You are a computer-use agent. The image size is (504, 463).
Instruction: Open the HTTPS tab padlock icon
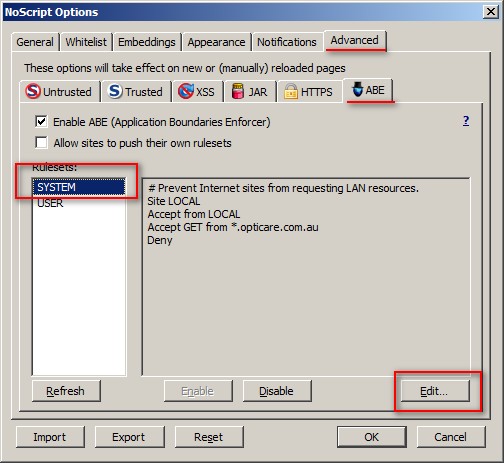[x=290, y=91]
